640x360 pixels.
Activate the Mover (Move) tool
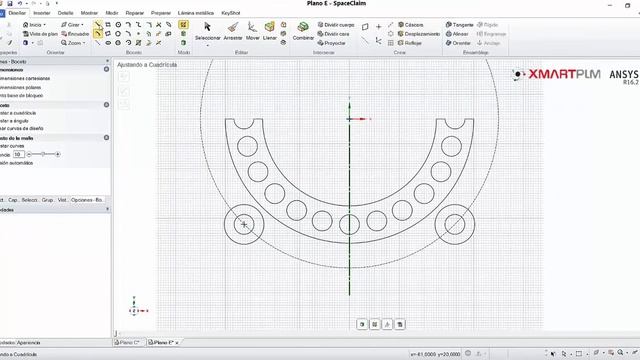tap(252, 31)
